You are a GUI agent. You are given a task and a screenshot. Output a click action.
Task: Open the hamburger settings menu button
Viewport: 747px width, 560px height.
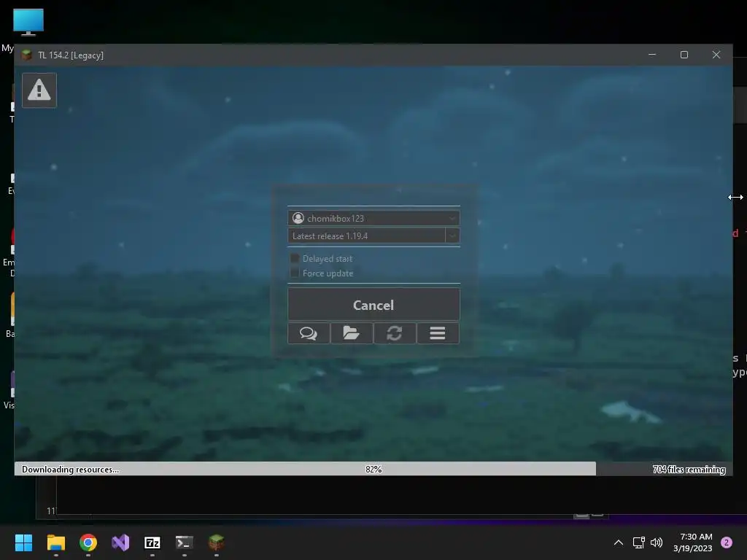click(438, 332)
